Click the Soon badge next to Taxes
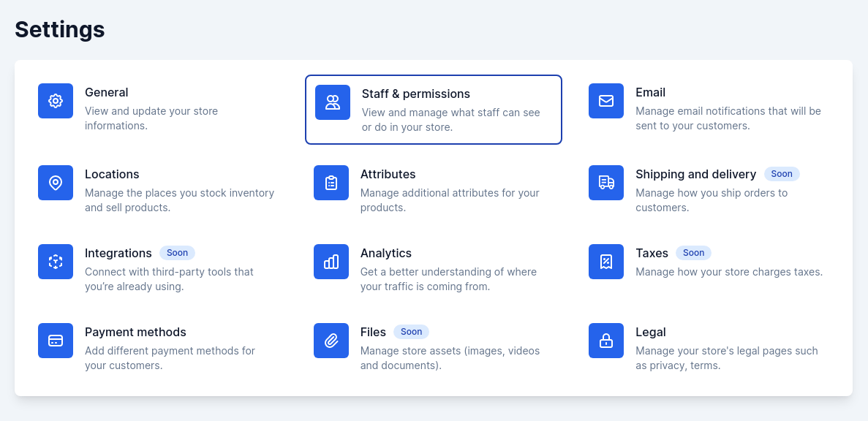 tap(693, 253)
